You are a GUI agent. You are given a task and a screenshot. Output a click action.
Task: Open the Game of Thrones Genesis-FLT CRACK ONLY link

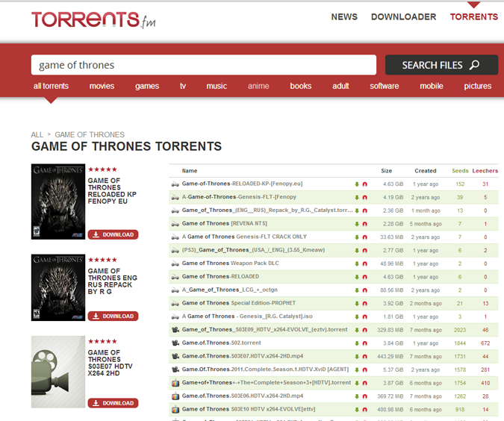244,237
